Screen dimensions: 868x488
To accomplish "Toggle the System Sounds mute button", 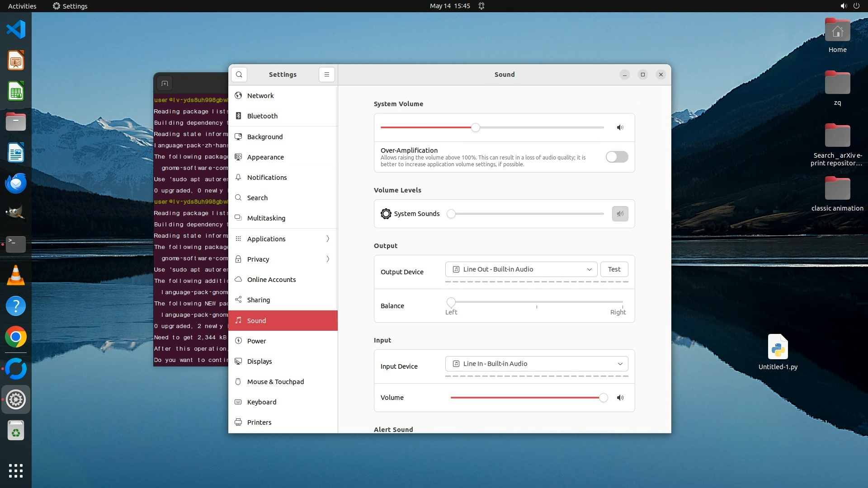I will click(620, 214).
